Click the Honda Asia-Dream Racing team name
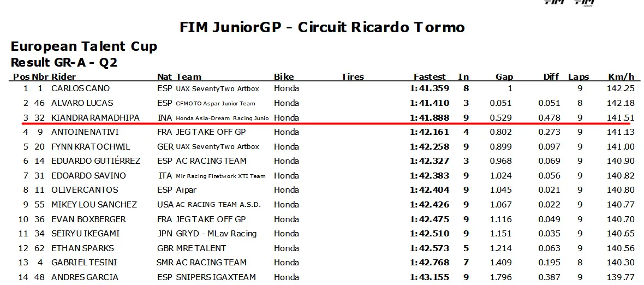644x285 pixels. 222,118
